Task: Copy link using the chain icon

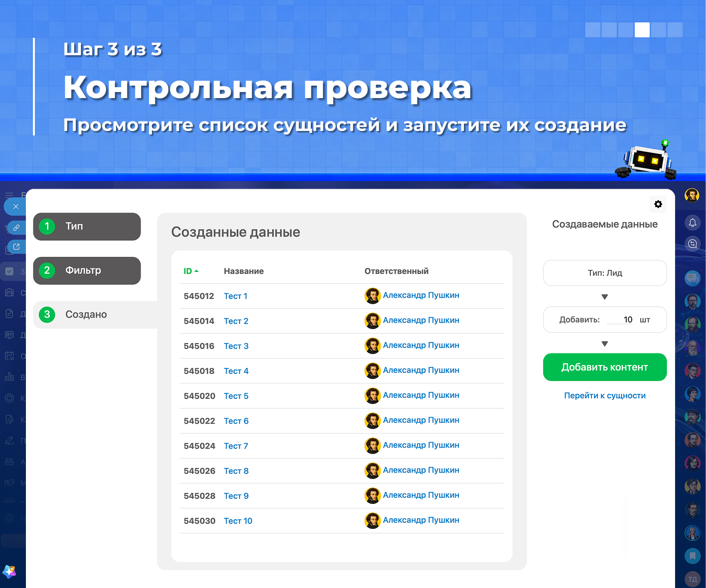Action: point(16,228)
